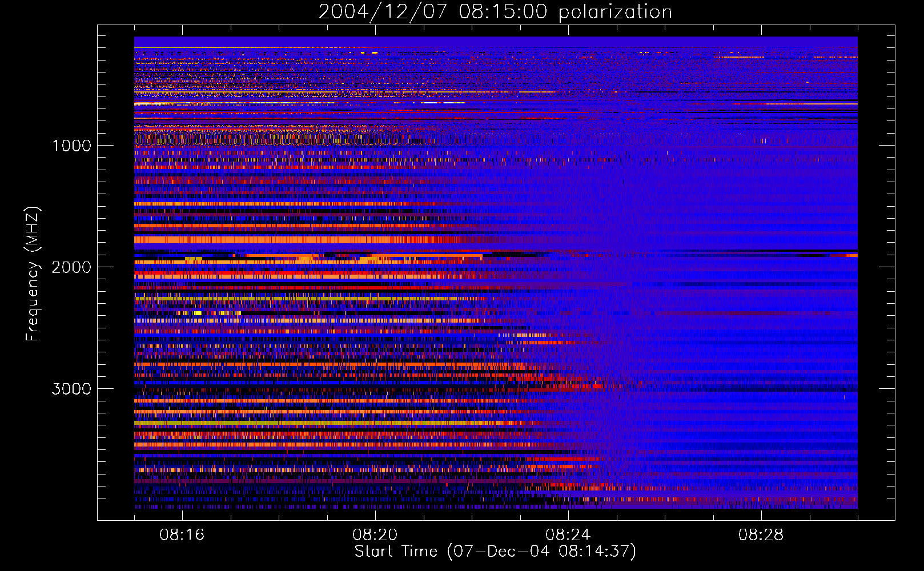Image resolution: width=924 pixels, height=571 pixels.
Task: Select the '2000' frequency axis label
Action: click(72, 267)
